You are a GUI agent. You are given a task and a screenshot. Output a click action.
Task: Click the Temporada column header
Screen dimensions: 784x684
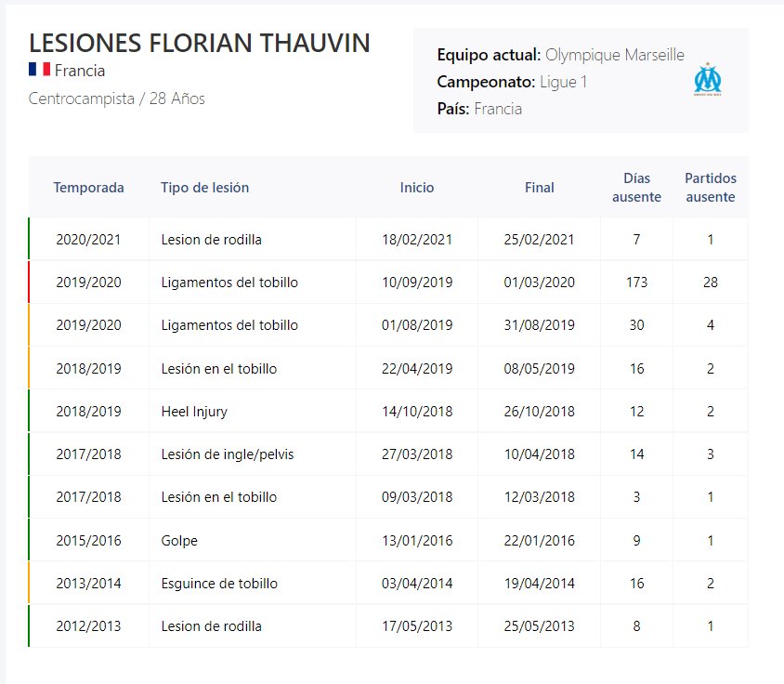tap(88, 188)
